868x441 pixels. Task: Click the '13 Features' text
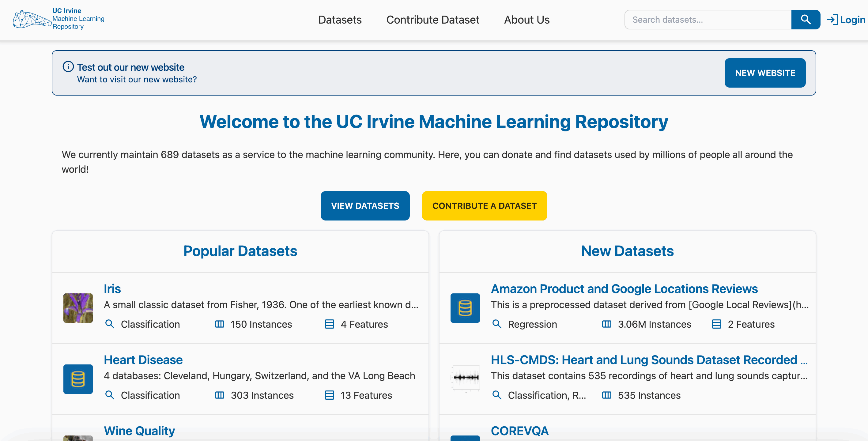(366, 395)
